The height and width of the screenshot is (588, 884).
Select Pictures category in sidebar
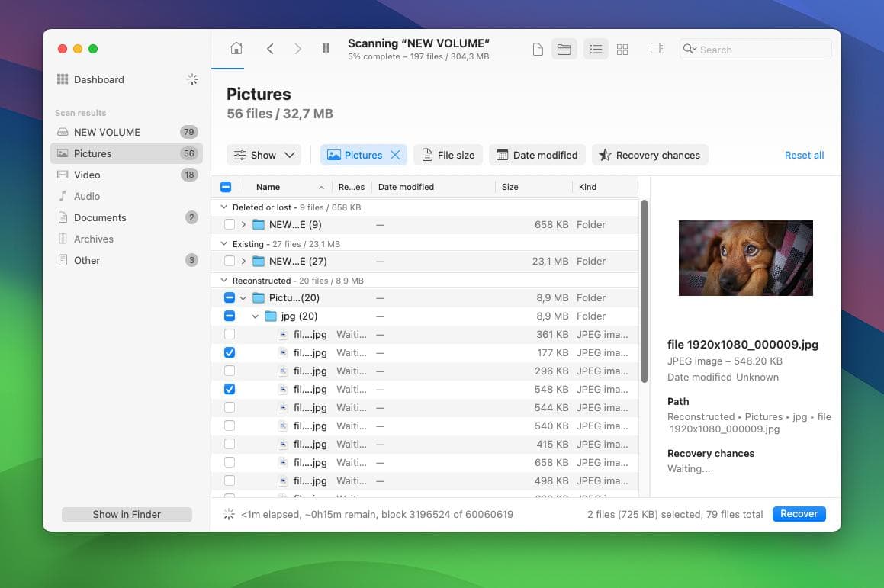127,153
